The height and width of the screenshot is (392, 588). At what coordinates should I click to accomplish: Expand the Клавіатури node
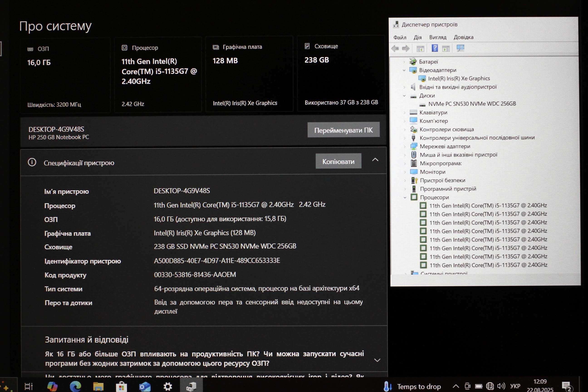[404, 113]
